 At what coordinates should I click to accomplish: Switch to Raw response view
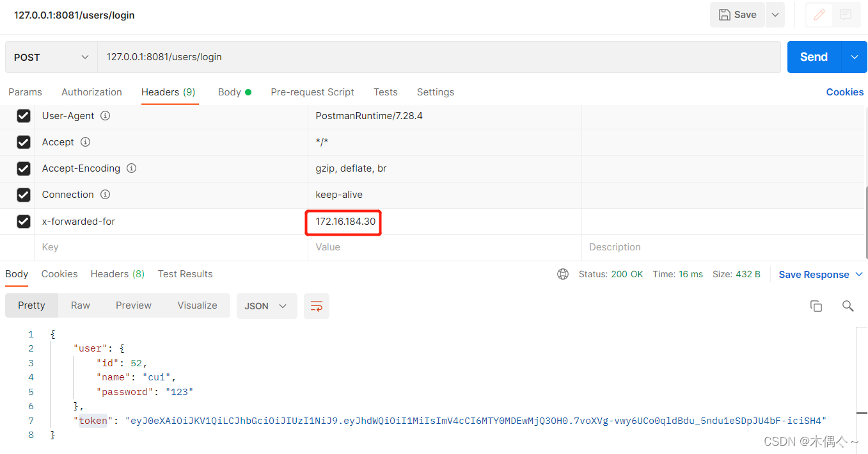point(81,305)
